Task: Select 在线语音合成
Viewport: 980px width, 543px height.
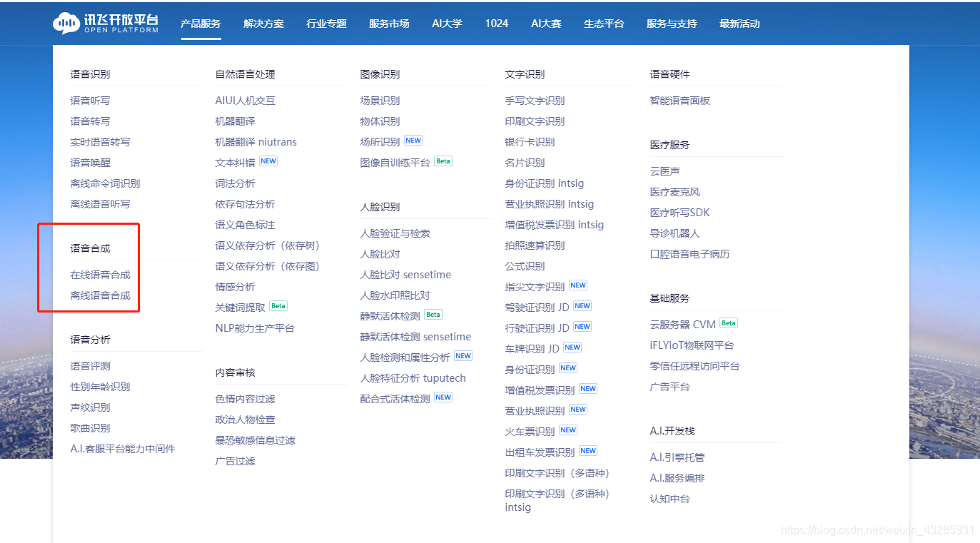Action: (x=101, y=275)
